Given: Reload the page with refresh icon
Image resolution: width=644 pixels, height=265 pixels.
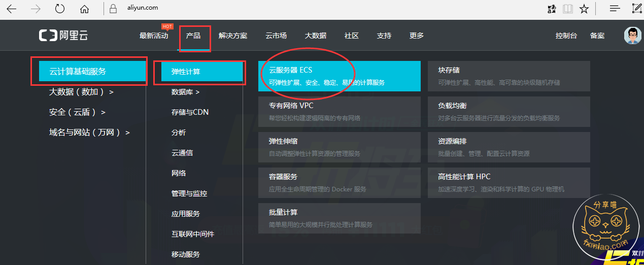Looking at the screenshot, I should [60, 8].
